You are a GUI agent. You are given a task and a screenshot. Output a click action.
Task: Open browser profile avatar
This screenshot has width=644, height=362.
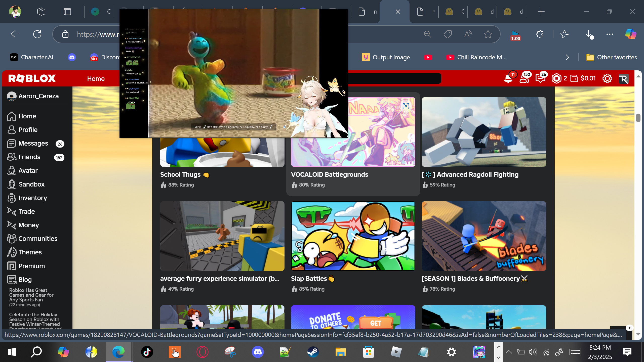click(x=15, y=12)
